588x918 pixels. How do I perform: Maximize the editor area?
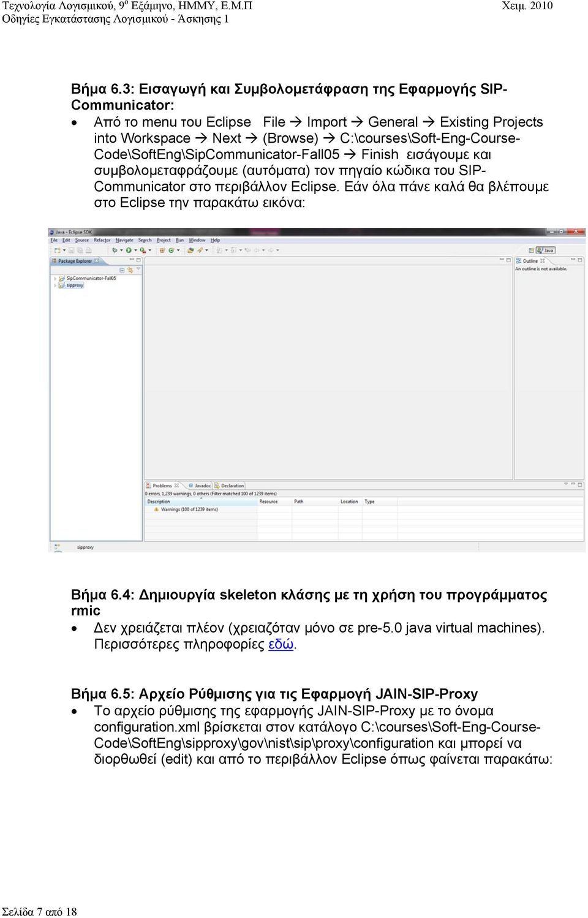tap(508, 260)
